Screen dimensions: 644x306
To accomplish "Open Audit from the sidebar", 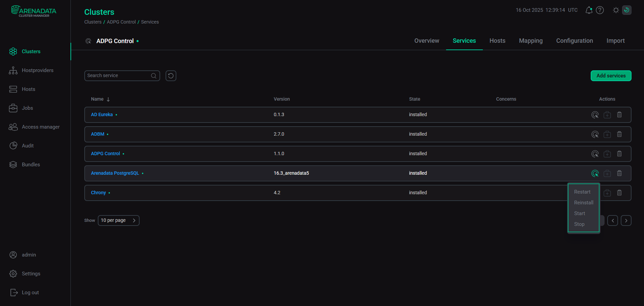I will (x=27, y=145).
